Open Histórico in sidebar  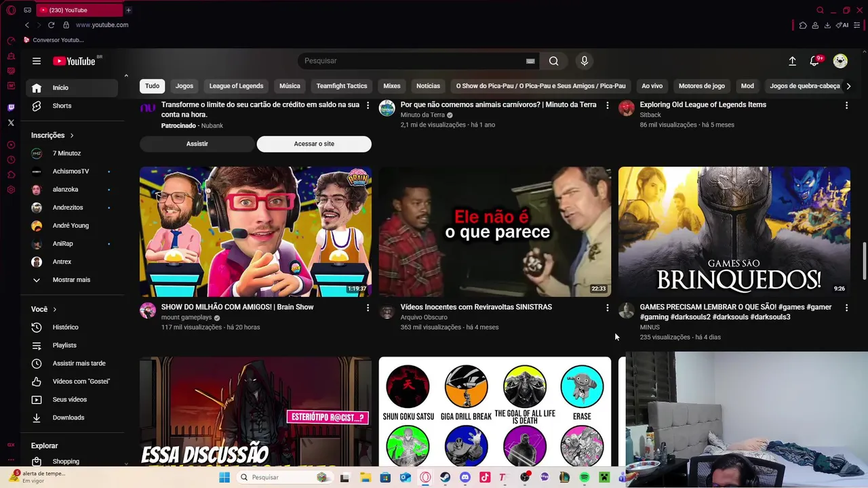72,327
